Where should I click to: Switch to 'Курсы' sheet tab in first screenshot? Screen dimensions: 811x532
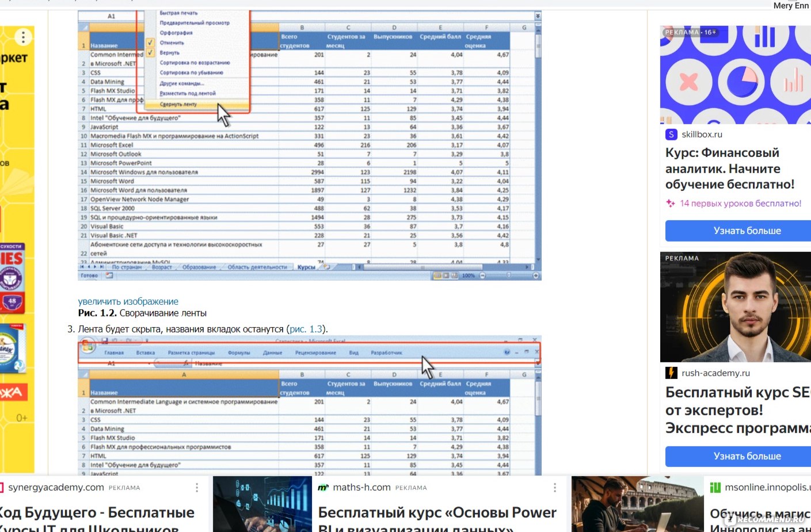click(306, 267)
